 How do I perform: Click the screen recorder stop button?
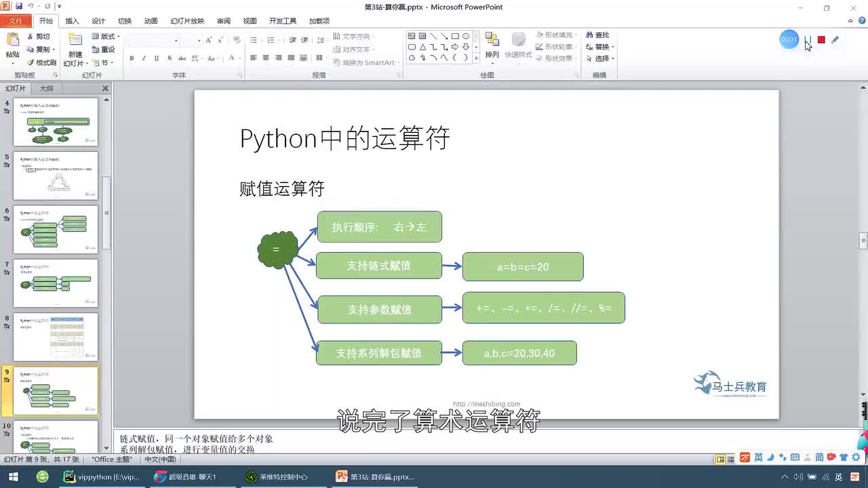[x=821, y=39]
